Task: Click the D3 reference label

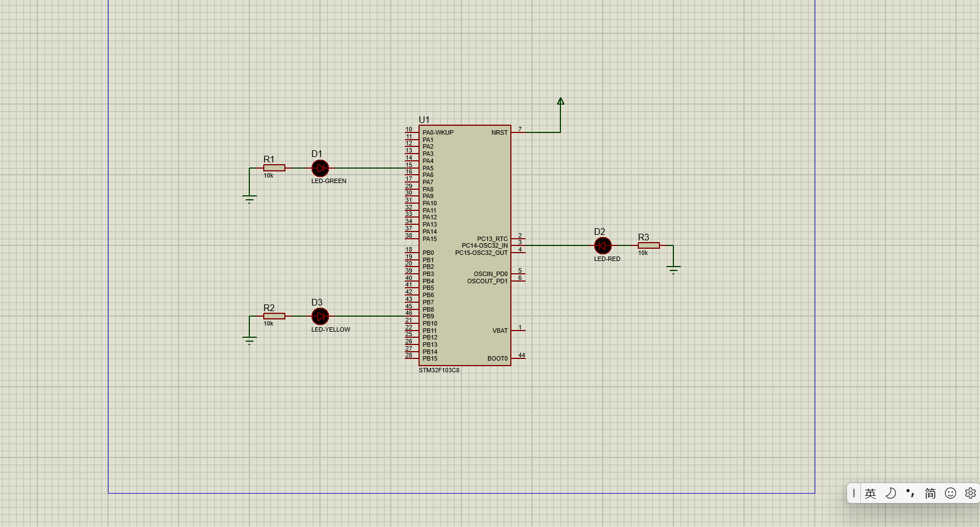Action: pos(317,303)
